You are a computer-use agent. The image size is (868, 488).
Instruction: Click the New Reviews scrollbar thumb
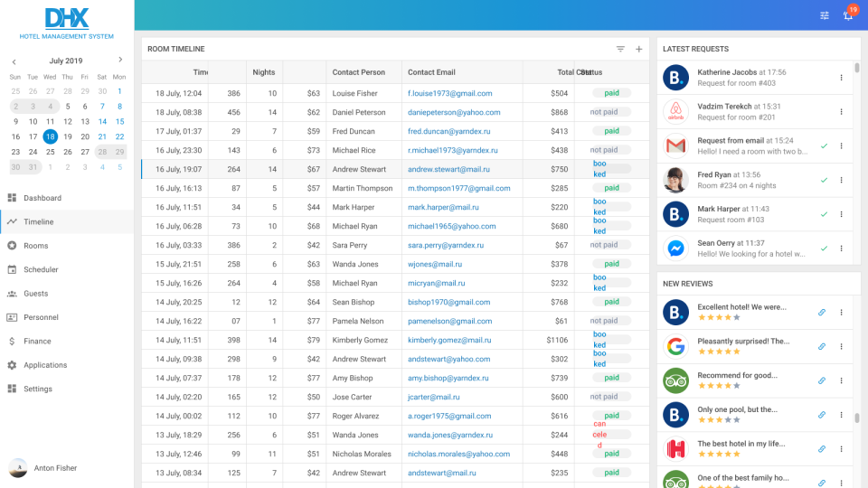pos(857,418)
